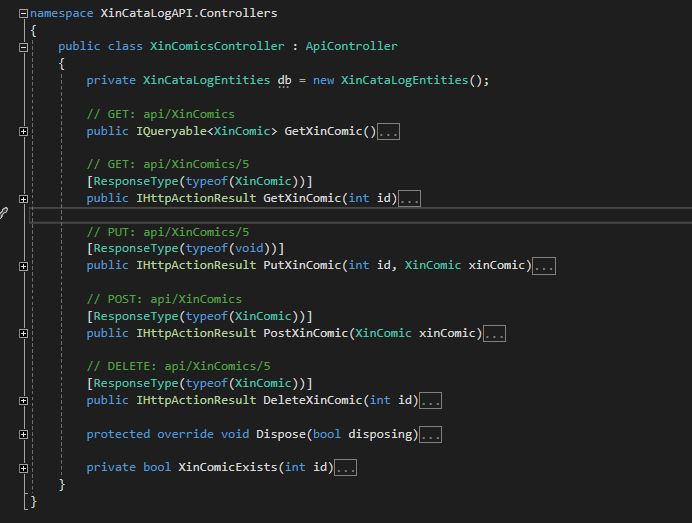Screen dimensions: 692x523
Task: Click the PostXinComic method name
Action: [306, 333]
